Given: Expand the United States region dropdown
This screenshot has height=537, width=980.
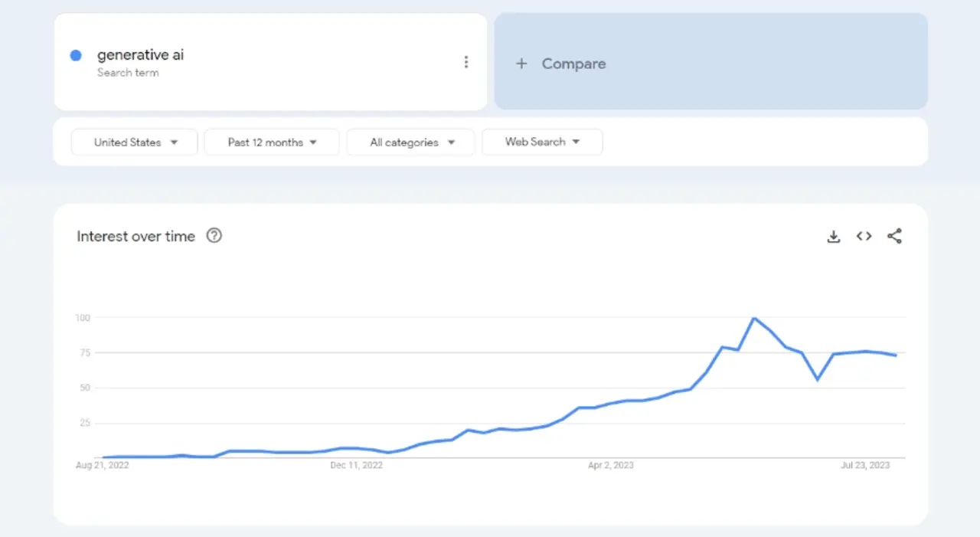Looking at the screenshot, I should (x=135, y=142).
